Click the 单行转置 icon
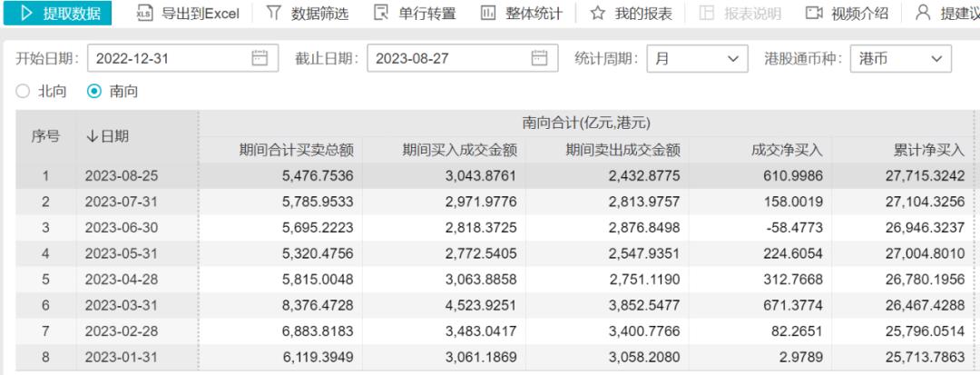 pos(380,14)
